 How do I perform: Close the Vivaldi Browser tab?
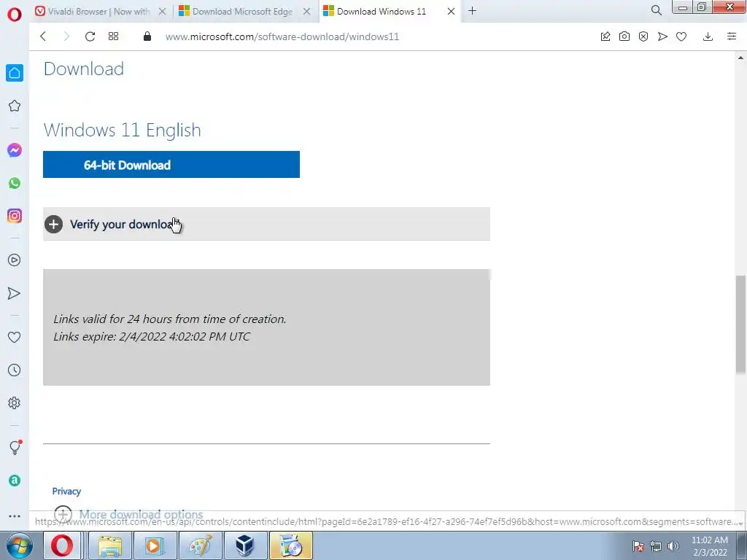[162, 12]
